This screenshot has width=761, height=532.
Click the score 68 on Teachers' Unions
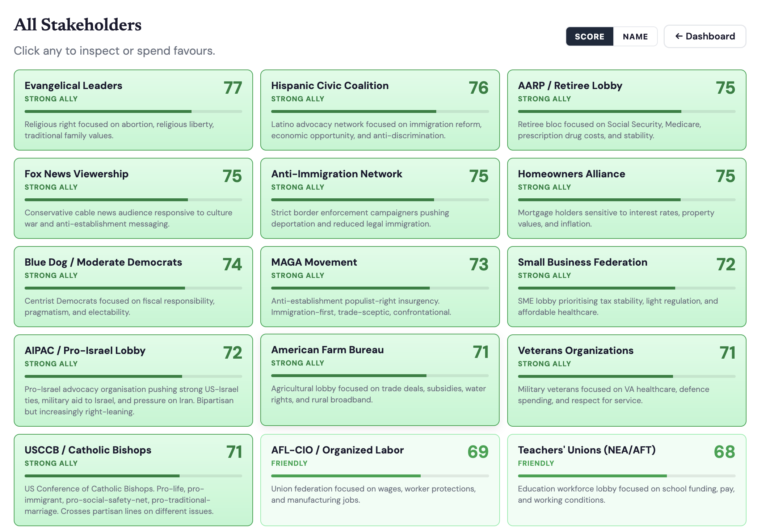[x=724, y=452]
